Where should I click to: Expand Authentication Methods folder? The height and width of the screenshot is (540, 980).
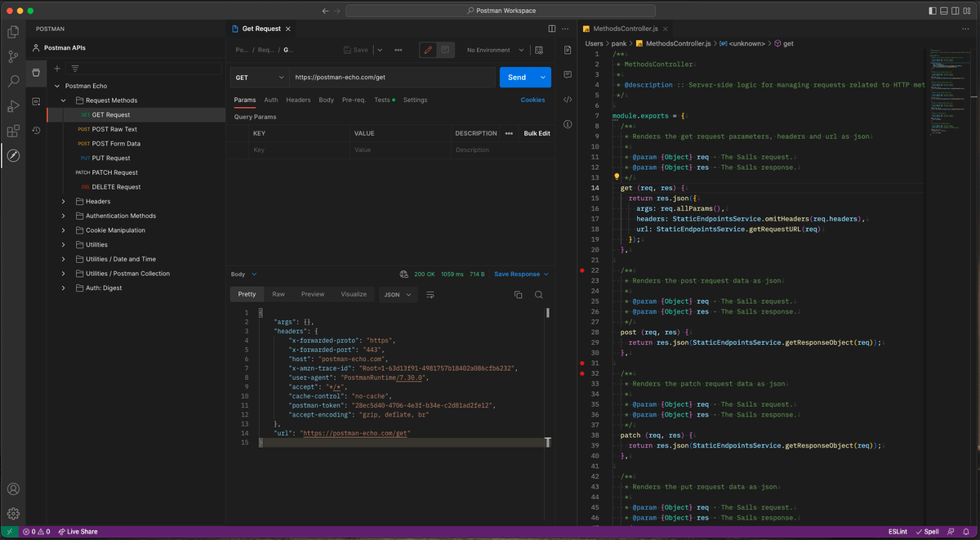click(x=64, y=216)
